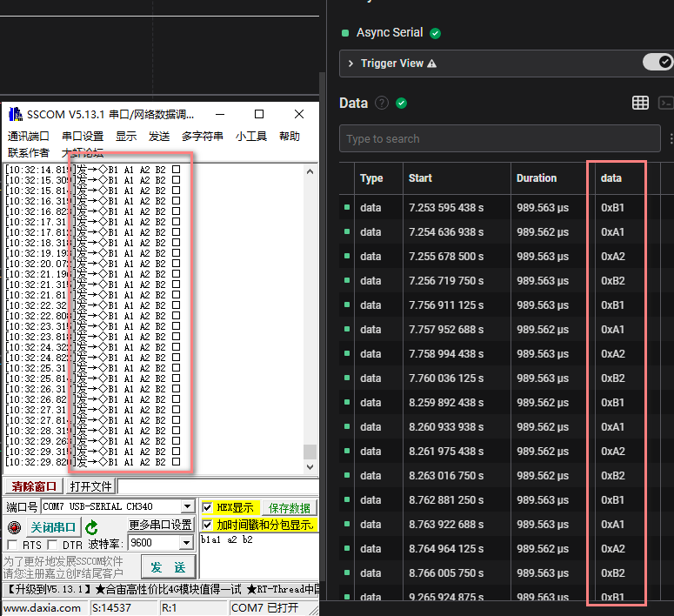Select row starting at 8.259 892 438 s
Screen dimensions: 674x616
[x=506, y=402]
